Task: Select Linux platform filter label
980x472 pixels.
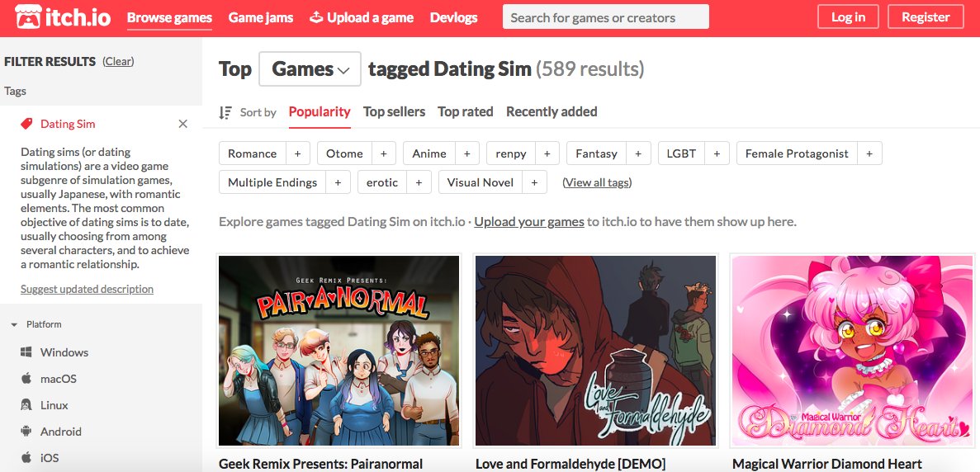Action: pos(54,404)
